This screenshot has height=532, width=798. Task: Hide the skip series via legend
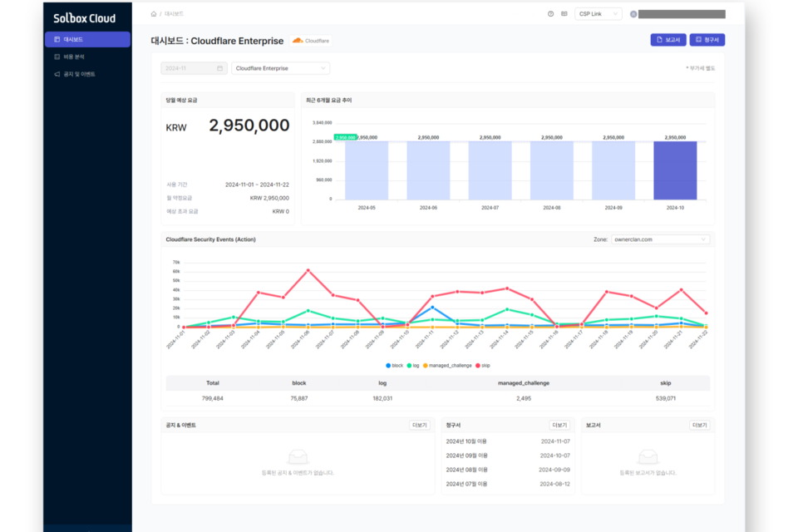(481, 365)
